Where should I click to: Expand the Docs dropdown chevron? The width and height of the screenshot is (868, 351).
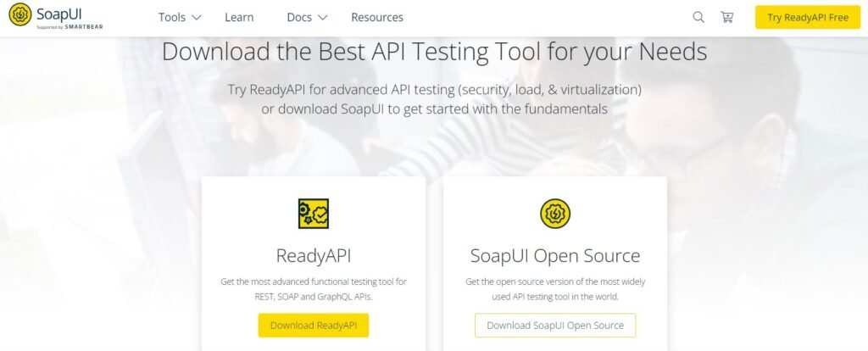[322, 18]
